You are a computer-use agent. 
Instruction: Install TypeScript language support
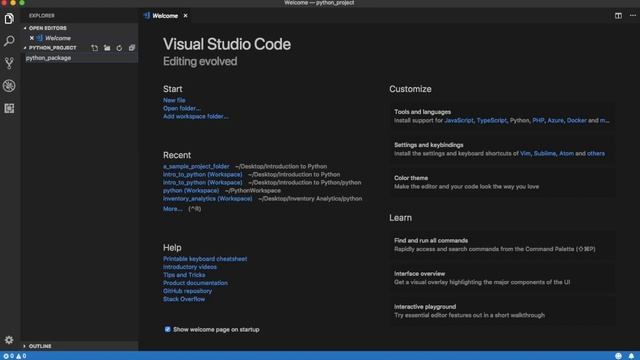[x=491, y=120]
